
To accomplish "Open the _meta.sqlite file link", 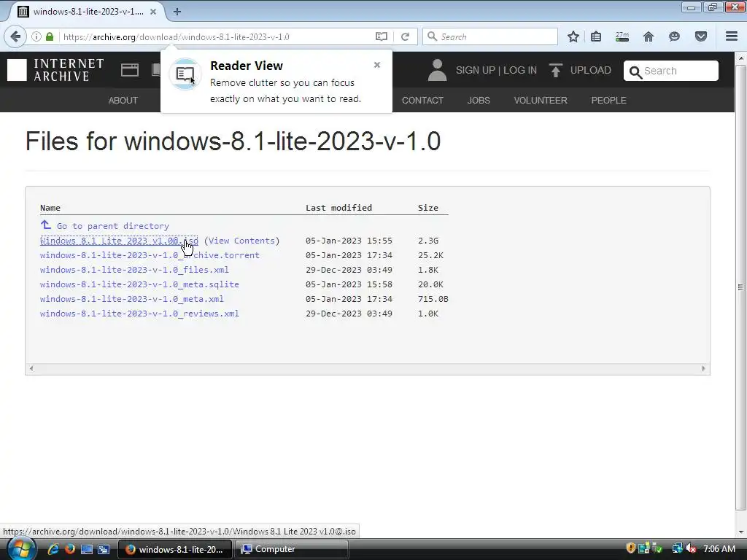I will (139, 284).
